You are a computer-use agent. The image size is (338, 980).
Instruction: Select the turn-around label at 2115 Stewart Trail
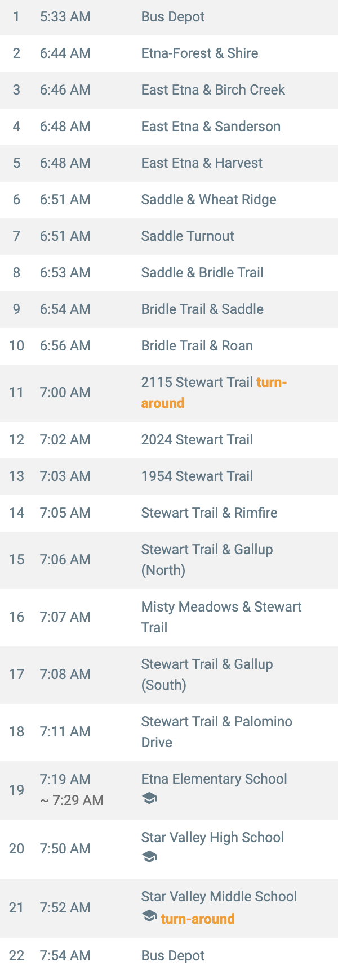click(x=214, y=393)
